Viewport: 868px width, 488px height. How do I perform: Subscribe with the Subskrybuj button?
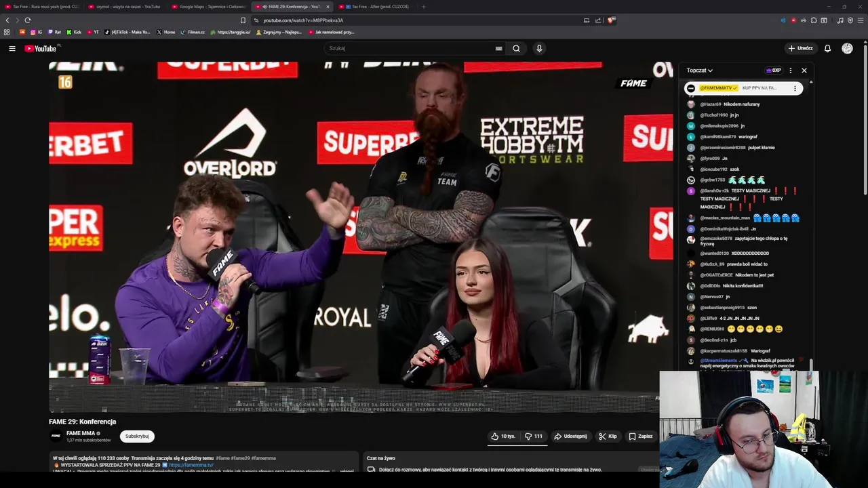click(137, 436)
